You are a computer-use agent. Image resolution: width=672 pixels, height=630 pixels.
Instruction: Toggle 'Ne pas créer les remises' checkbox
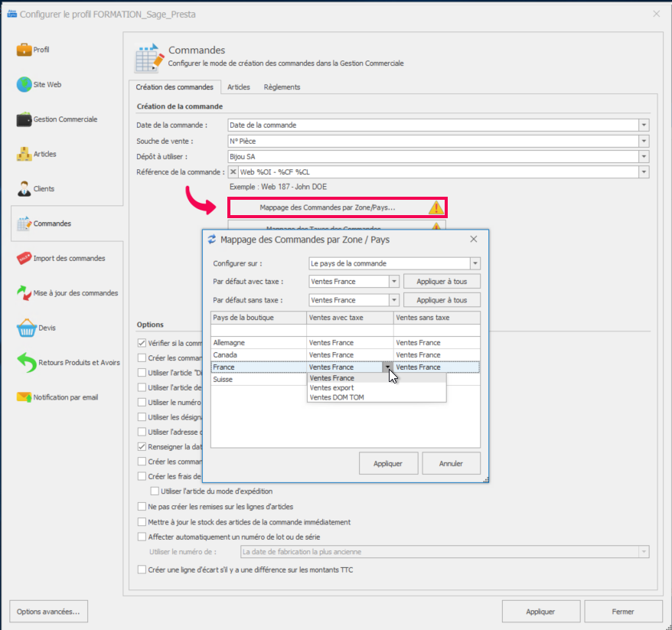[142, 507]
